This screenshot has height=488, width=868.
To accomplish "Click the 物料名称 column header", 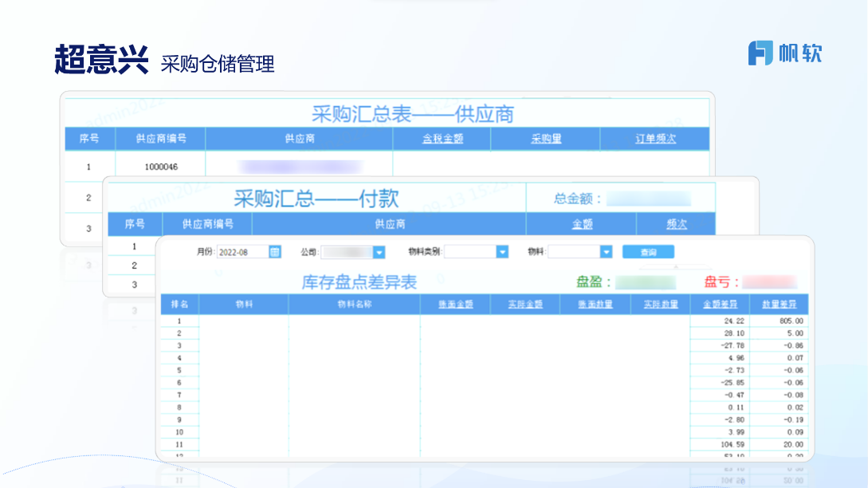I will [354, 304].
